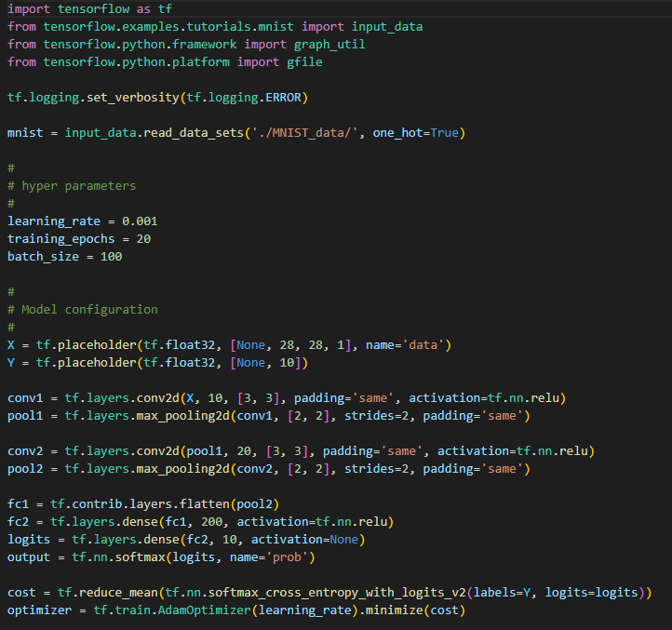Click 'pool1' variable at its assignment

pyautogui.click(x=25, y=416)
